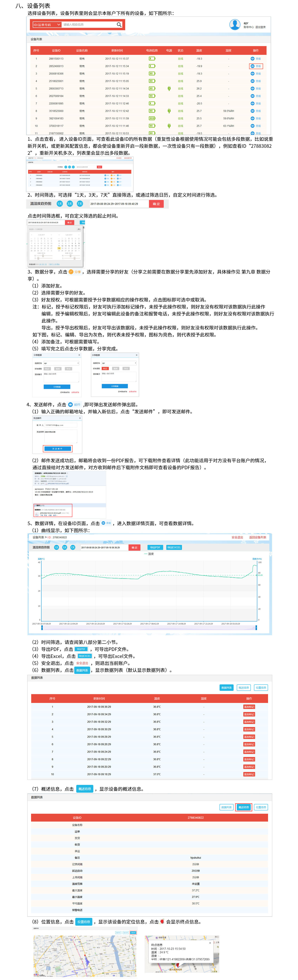Click the 更新时间 column header in device list
298x980 pixels.
click(x=117, y=51)
